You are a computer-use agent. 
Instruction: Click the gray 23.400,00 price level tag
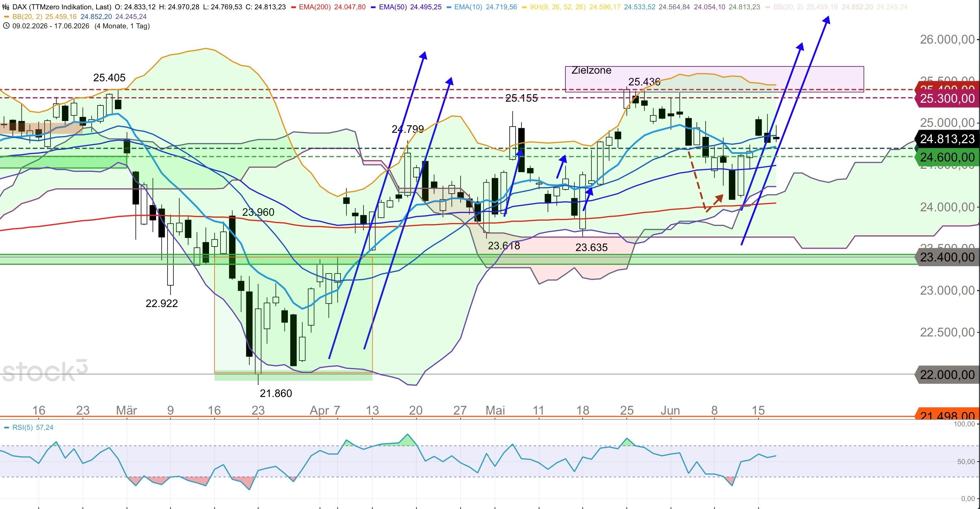click(x=947, y=257)
